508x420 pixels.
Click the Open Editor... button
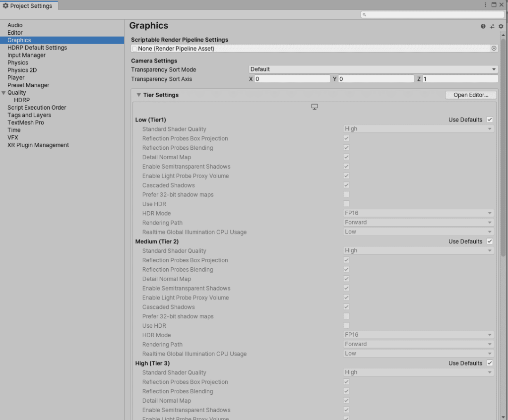coord(470,95)
